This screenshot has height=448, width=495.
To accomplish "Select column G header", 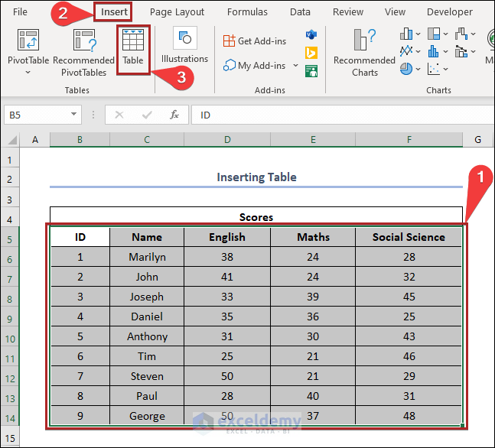I will coord(477,140).
